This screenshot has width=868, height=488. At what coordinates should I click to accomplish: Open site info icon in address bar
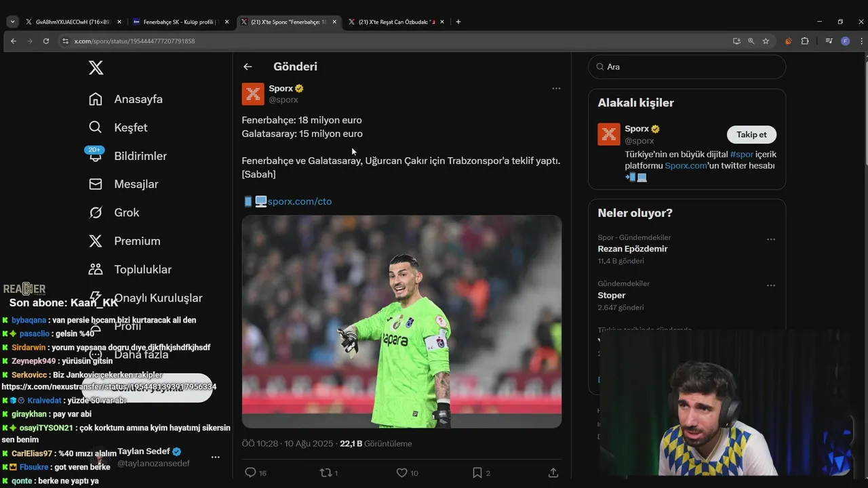[x=66, y=41]
